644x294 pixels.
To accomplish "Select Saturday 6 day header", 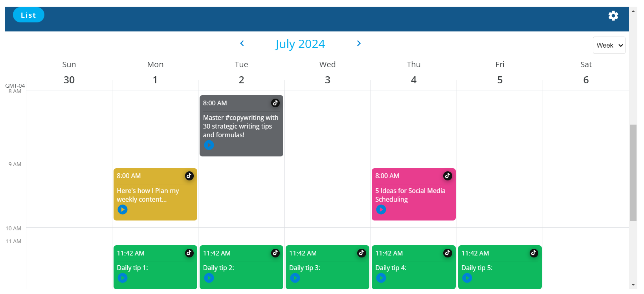I will pyautogui.click(x=586, y=73).
